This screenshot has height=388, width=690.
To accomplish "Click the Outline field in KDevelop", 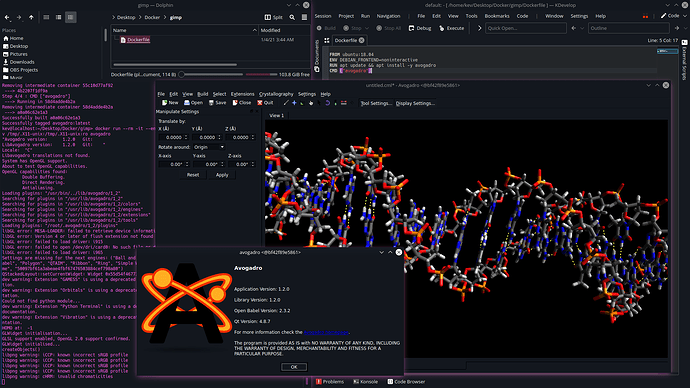I will tap(628, 28).
